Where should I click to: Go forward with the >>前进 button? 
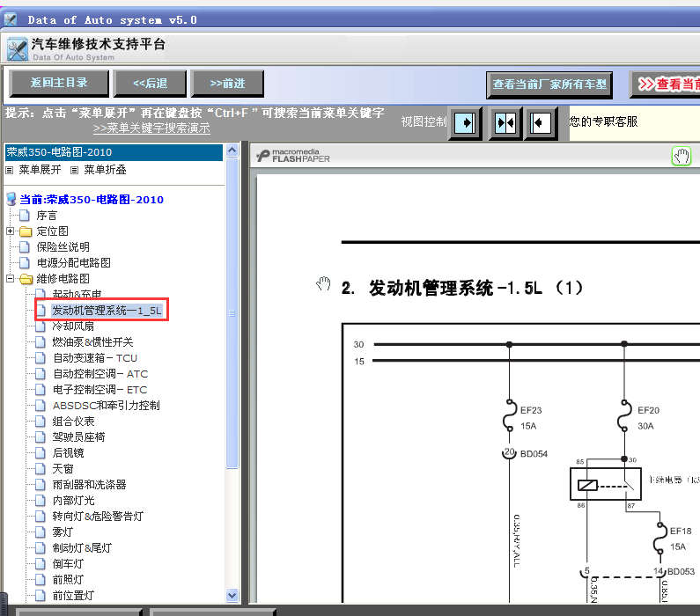tap(227, 83)
